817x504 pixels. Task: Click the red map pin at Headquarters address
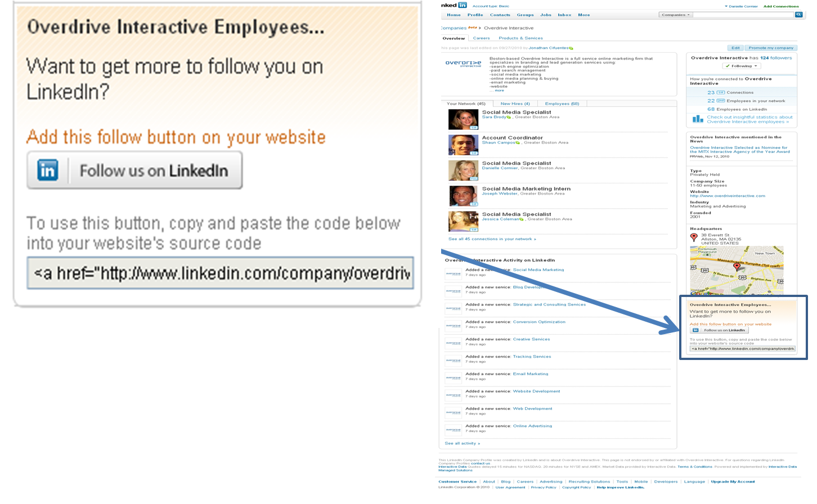(694, 238)
